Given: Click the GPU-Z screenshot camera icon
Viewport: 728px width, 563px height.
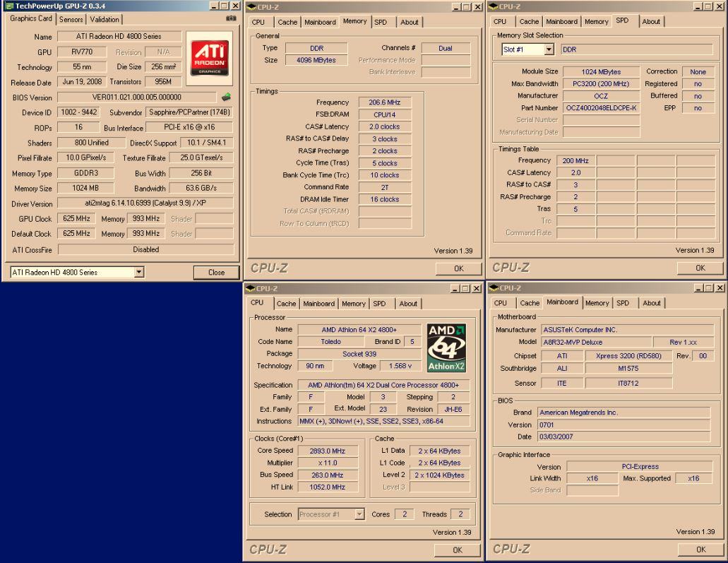Looking at the screenshot, I should click(231, 18).
